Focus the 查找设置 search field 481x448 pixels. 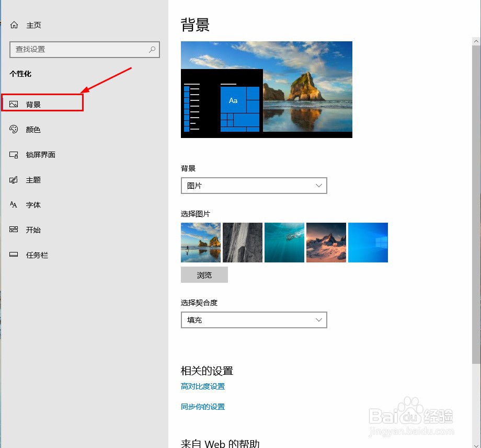(x=85, y=49)
